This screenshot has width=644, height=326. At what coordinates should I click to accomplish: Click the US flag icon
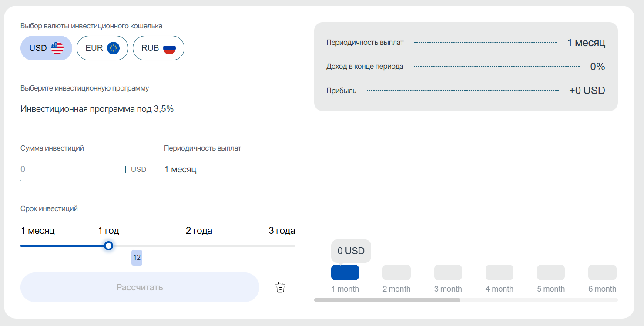(x=57, y=48)
